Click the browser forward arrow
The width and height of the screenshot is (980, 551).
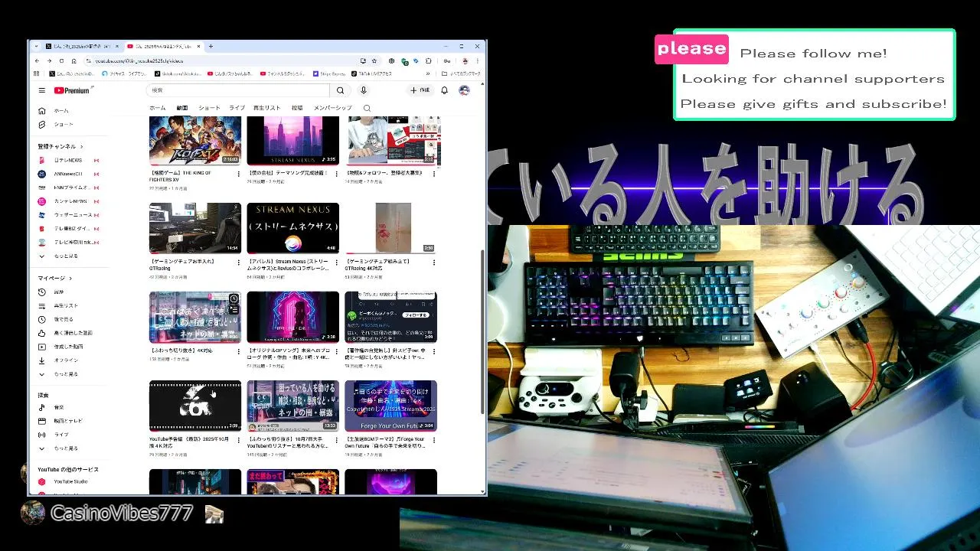coord(49,60)
